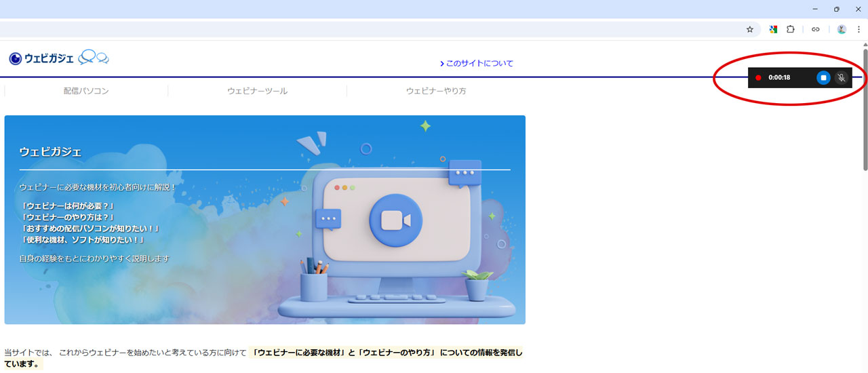Viewport: 868px width, 373px height.
Task: Click the highlighted 「ウェビナーに必要な機材」 text
Action: tap(298, 353)
